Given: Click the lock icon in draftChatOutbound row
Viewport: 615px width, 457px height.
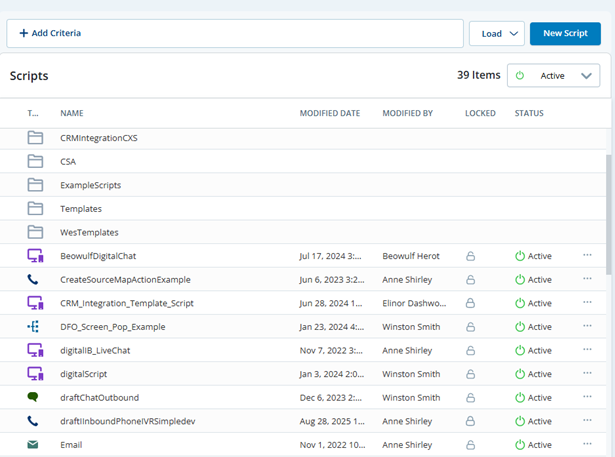Looking at the screenshot, I should [470, 398].
